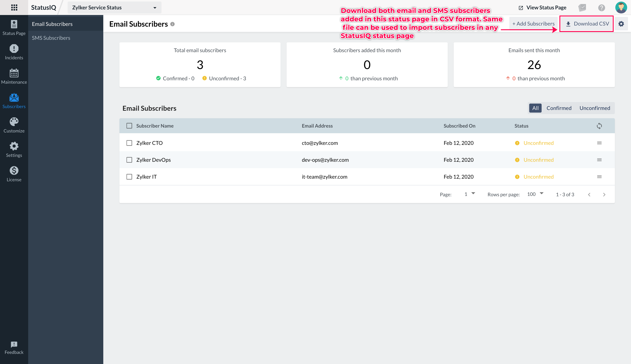Viewport: 631px width, 364px height.
Task: Open the gear settings next to Download CSV
Action: tap(621, 24)
